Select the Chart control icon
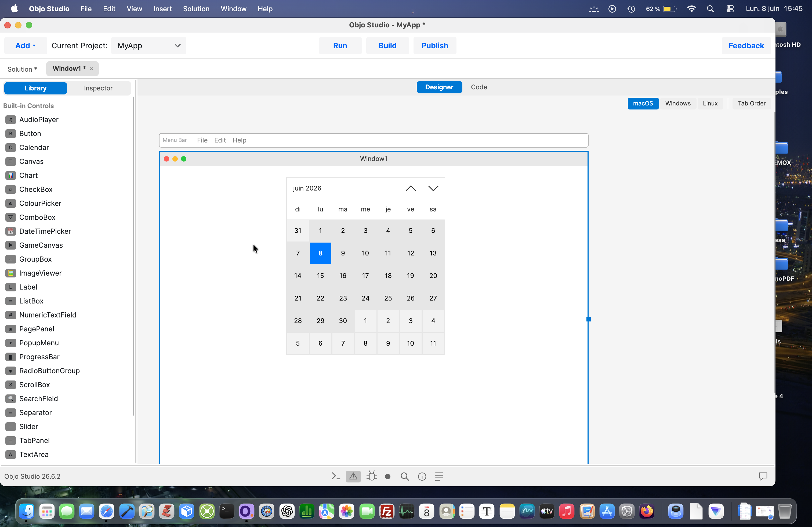The height and width of the screenshot is (527, 812). point(10,175)
